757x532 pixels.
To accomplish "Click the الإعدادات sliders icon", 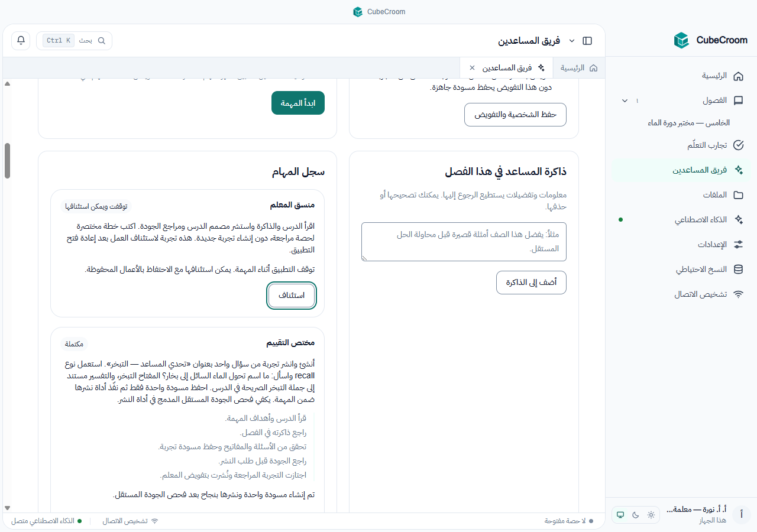I will [738, 244].
